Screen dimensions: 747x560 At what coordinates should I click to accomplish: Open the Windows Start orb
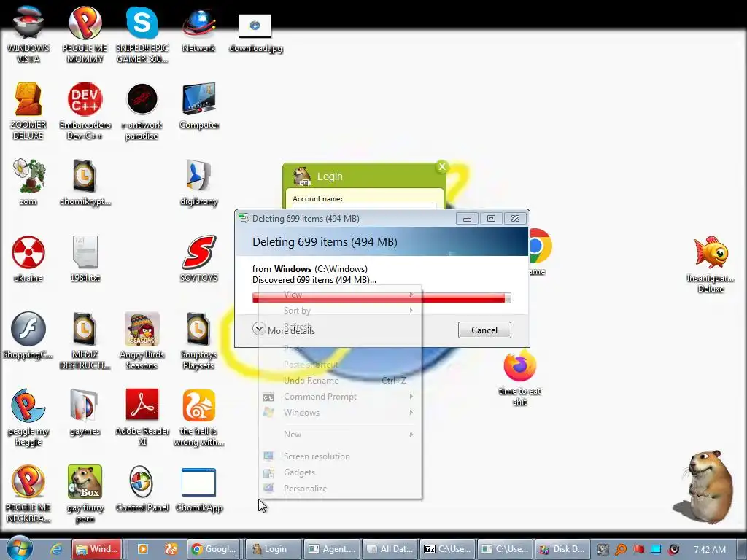click(x=19, y=548)
